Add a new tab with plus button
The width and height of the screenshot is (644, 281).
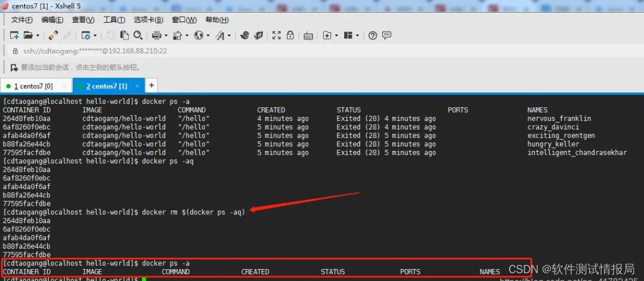(151, 85)
